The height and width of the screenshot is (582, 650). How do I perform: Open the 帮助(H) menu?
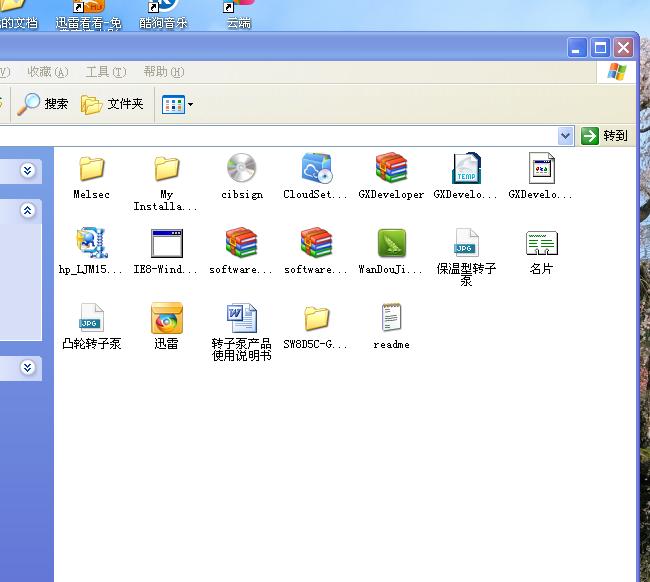[x=163, y=72]
